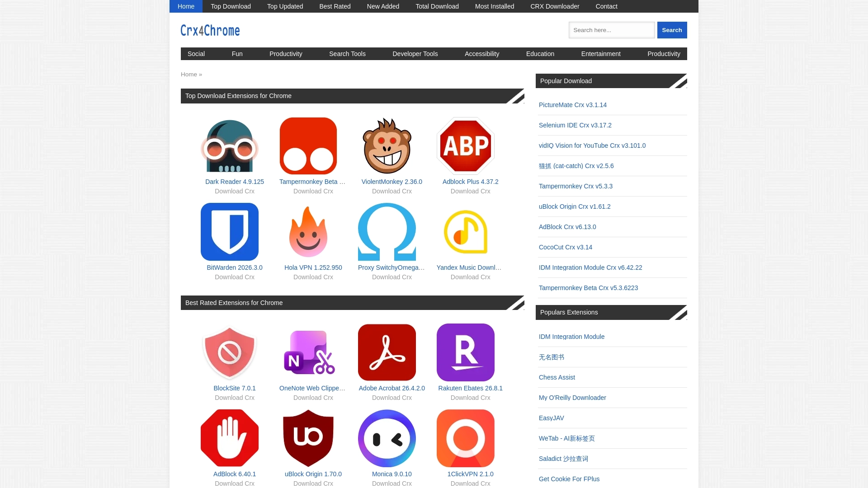Click the Hola VPN flame icon
The height and width of the screenshot is (488, 868).
(x=308, y=232)
